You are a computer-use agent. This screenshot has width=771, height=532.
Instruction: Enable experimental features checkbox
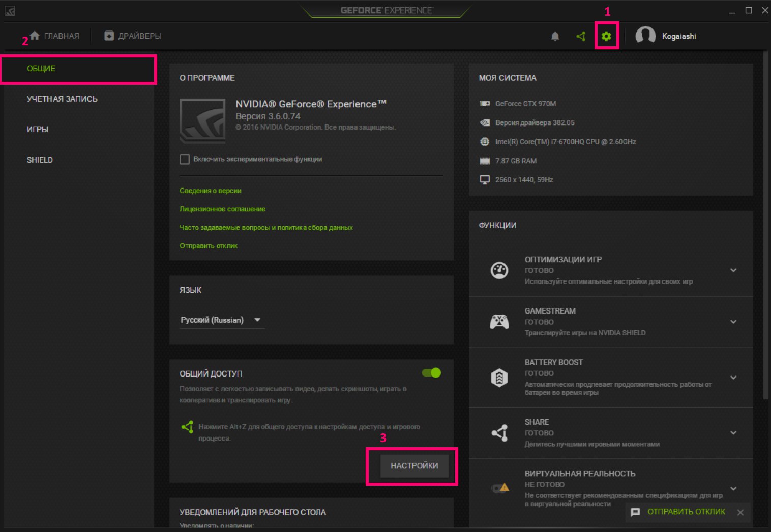(185, 160)
